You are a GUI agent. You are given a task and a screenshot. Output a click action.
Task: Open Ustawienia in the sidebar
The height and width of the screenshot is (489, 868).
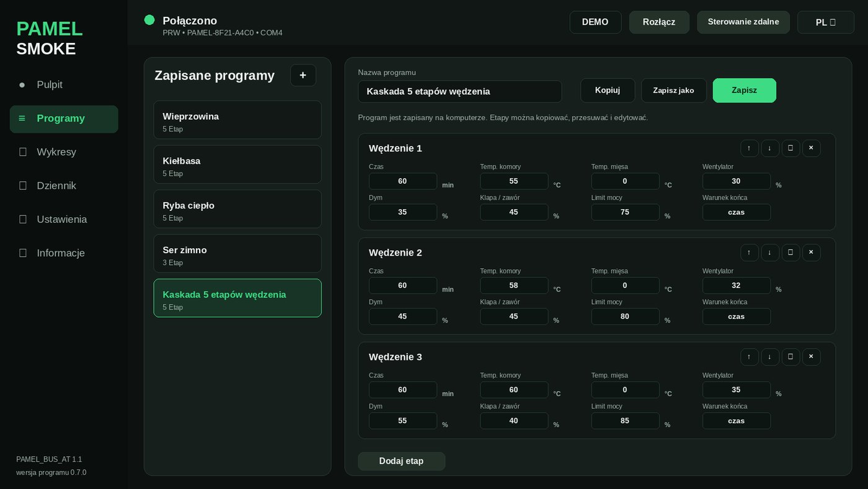click(64, 219)
